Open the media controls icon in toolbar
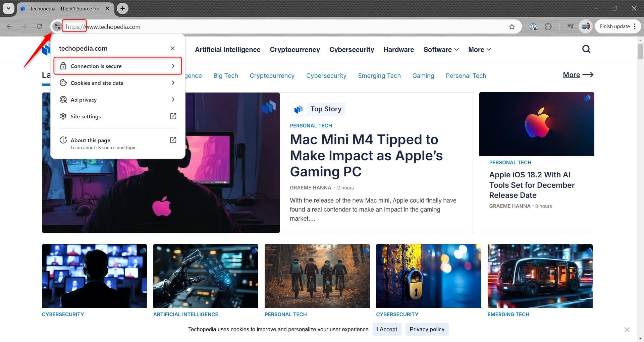Image resolution: width=644 pixels, height=342 pixels. (x=570, y=26)
